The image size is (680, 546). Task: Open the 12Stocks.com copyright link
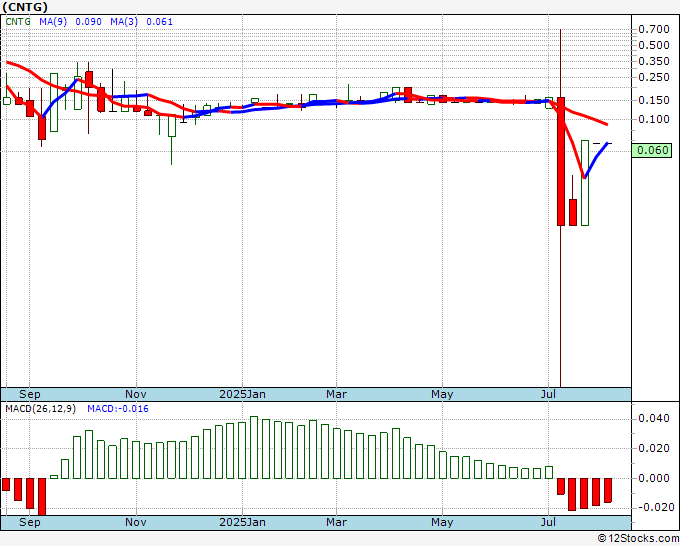(638, 538)
